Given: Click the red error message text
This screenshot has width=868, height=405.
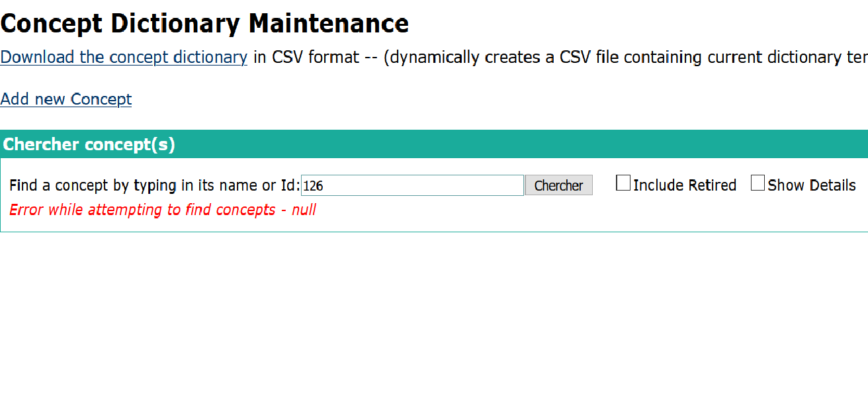Looking at the screenshot, I should tap(163, 210).
